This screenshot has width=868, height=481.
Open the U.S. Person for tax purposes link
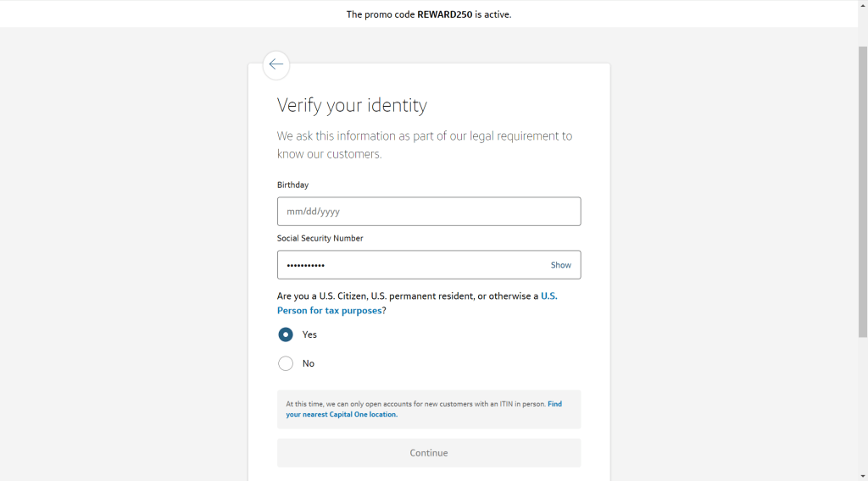(x=417, y=303)
